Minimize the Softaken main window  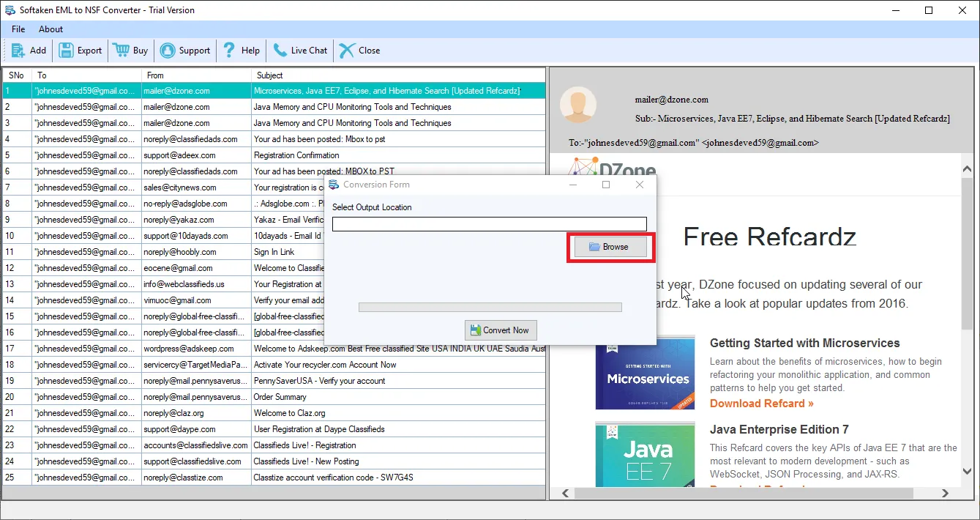point(896,10)
